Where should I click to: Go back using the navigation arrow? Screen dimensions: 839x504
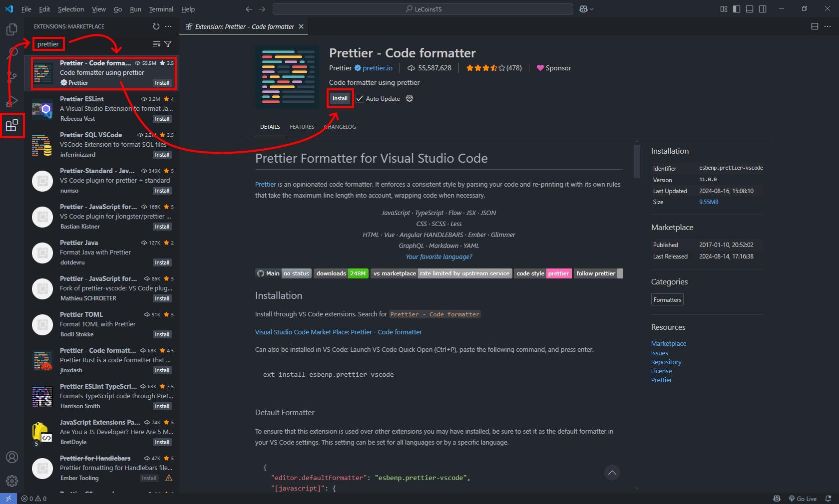click(x=249, y=9)
